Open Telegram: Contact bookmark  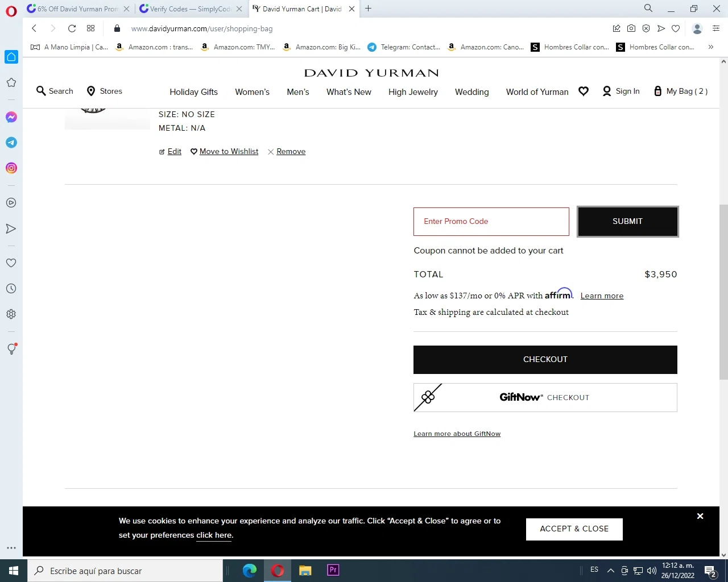click(x=404, y=47)
